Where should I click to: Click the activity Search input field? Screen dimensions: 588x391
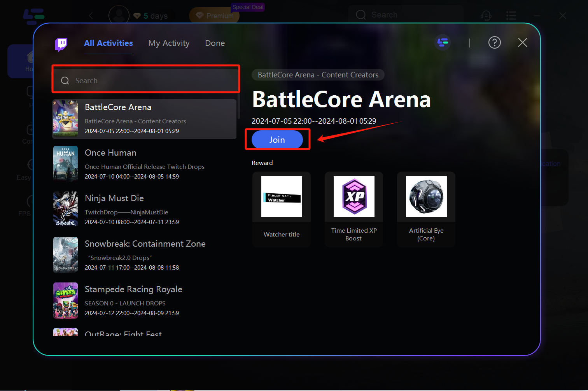(x=146, y=81)
